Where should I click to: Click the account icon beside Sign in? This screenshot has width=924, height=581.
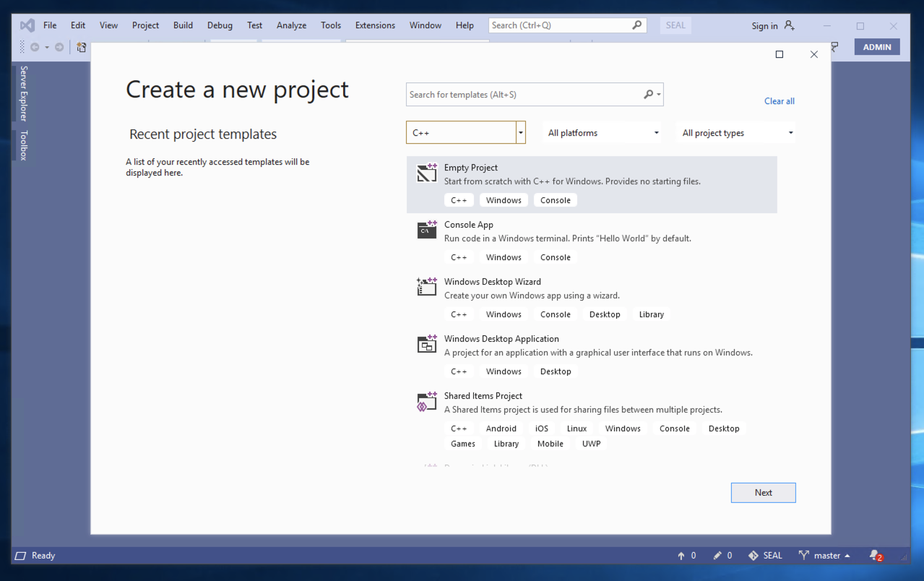pos(789,25)
